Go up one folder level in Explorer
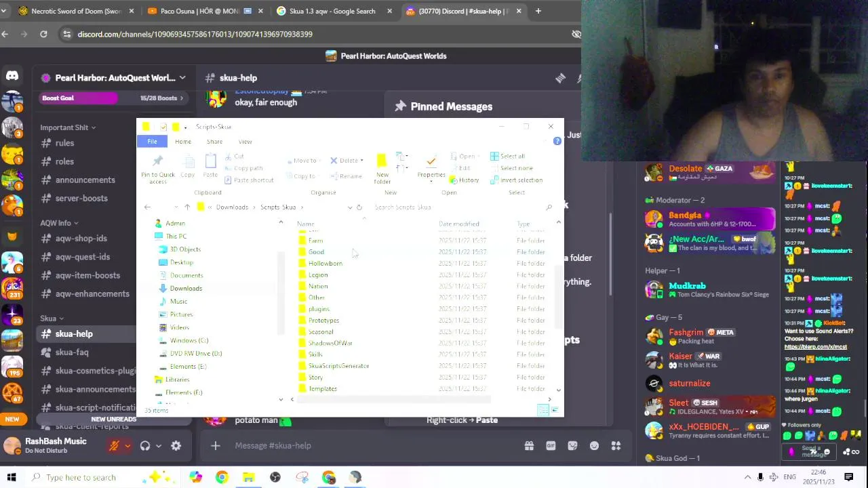 point(187,207)
